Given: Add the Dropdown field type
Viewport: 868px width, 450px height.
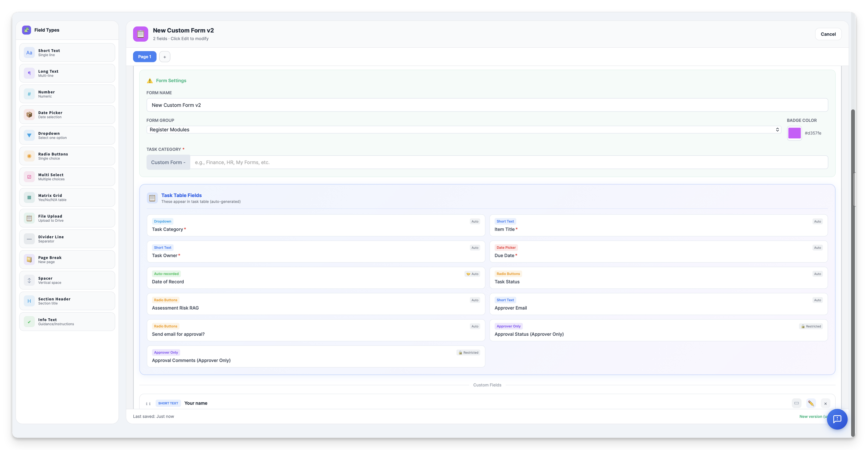Looking at the screenshot, I should click(67, 136).
